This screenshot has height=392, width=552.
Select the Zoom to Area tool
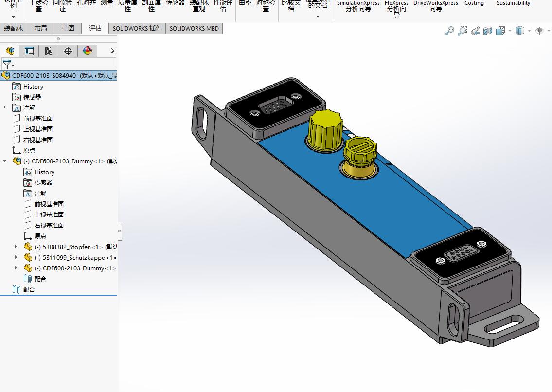coord(462,31)
